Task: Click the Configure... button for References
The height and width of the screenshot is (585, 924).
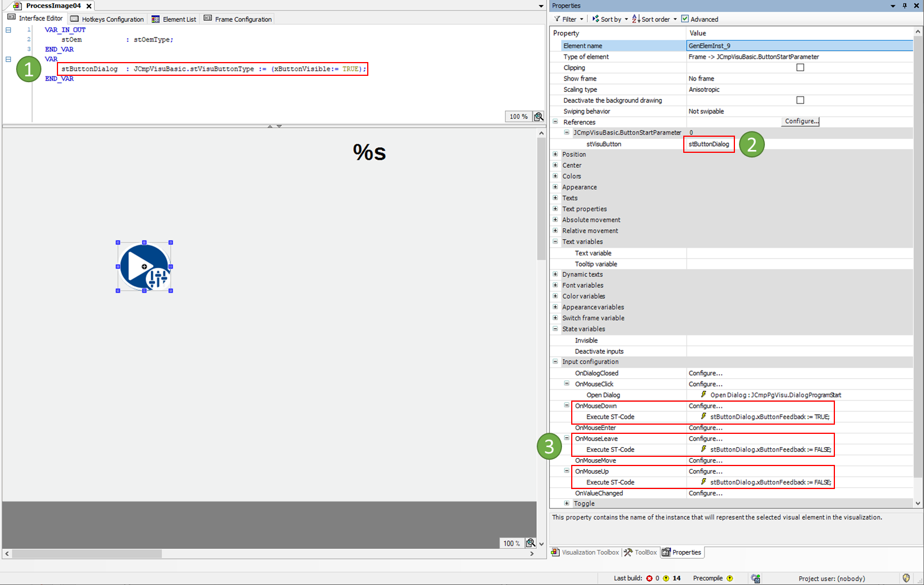Action: pyautogui.click(x=801, y=121)
